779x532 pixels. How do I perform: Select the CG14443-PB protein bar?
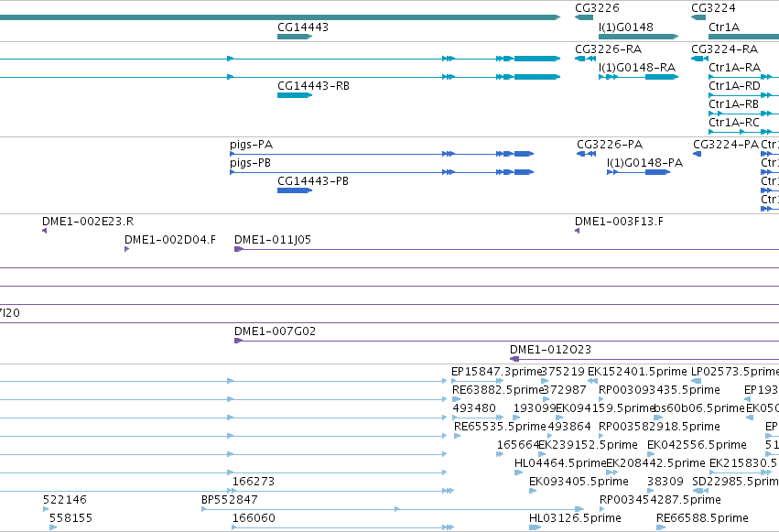coord(295,190)
